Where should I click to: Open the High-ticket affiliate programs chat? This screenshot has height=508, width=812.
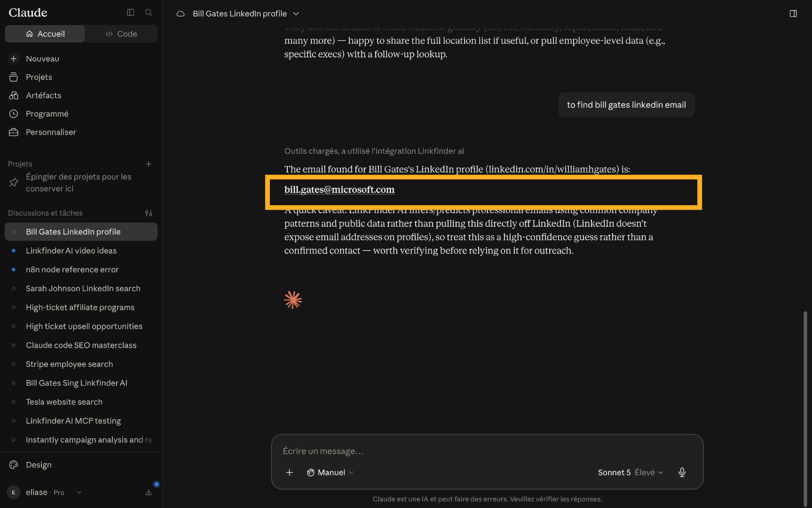pyautogui.click(x=81, y=307)
